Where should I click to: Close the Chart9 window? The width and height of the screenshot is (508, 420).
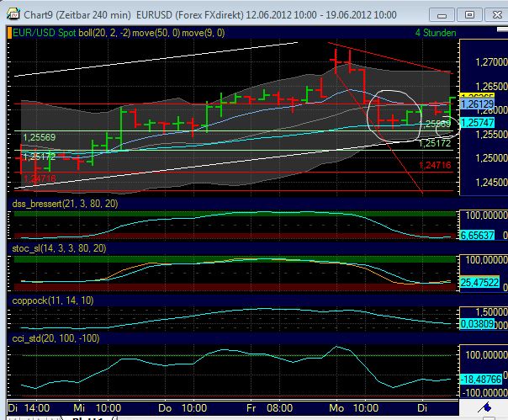(x=497, y=15)
